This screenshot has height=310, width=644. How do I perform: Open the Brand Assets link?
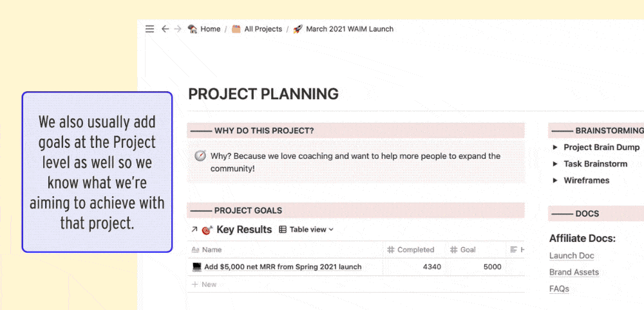[574, 273]
